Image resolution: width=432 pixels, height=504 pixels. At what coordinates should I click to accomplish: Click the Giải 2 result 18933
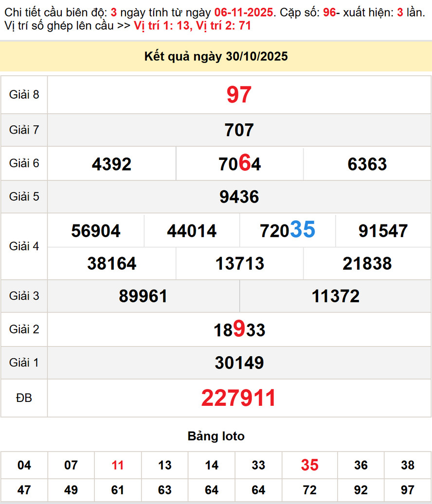(239, 330)
